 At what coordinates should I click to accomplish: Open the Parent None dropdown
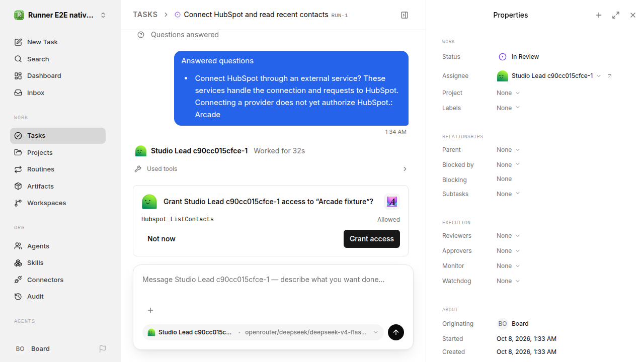pyautogui.click(x=508, y=150)
